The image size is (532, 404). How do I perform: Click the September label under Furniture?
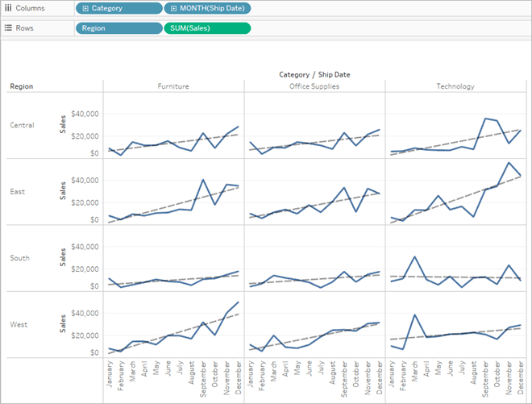point(203,379)
